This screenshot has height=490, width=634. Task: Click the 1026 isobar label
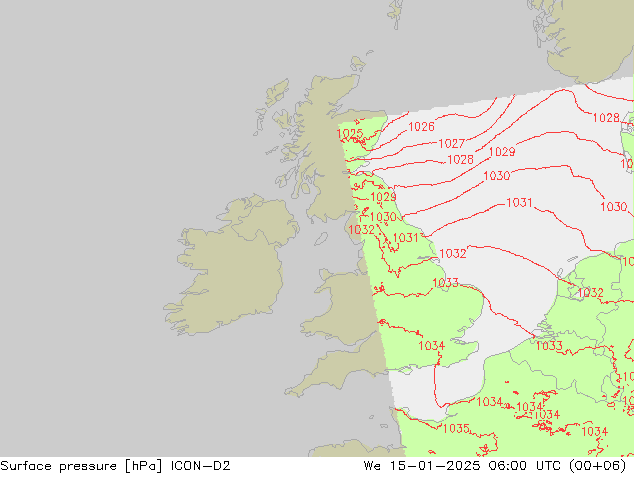pos(421,127)
